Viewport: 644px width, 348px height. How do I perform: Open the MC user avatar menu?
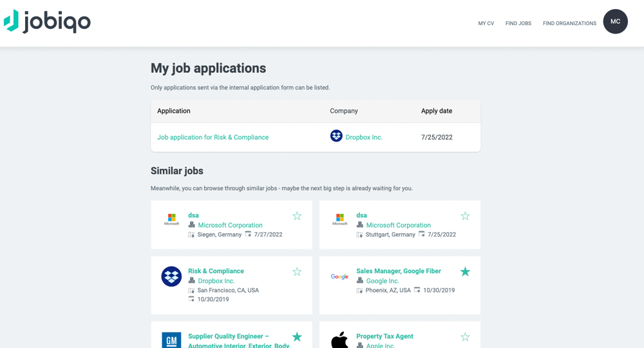(615, 22)
